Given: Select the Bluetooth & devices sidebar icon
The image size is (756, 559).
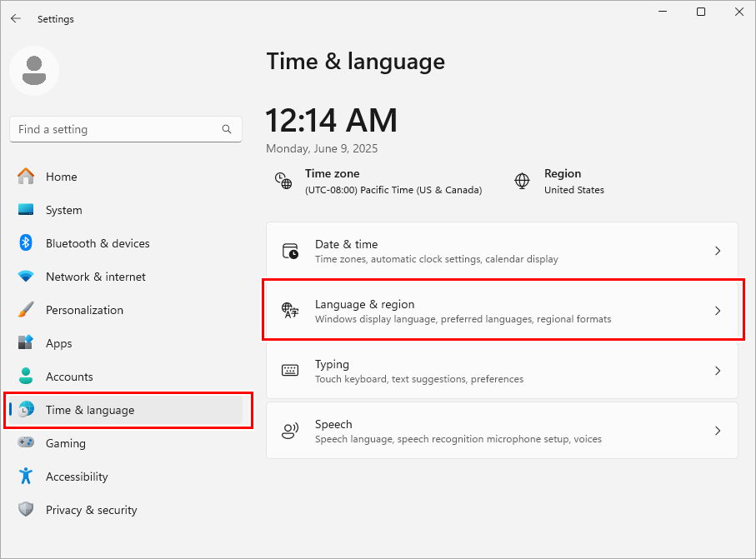Looking at the screenshot, I should click(x=26, y=243).
